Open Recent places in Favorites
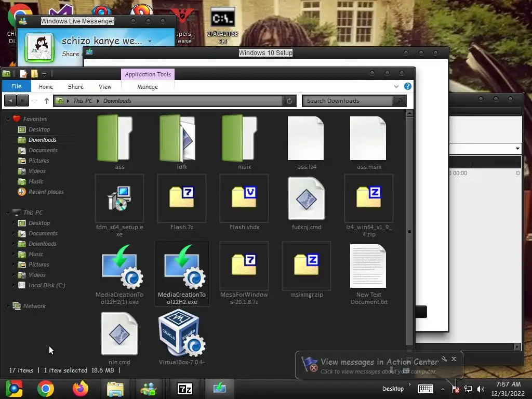532x399 pixels. 46,192
